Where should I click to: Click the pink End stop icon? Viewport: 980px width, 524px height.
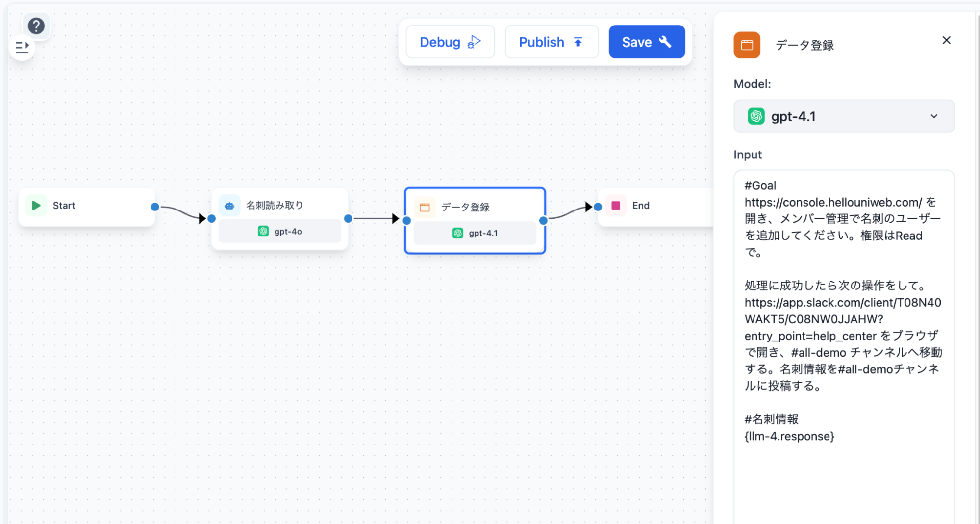pyautogui.click(x=616, y=206)
